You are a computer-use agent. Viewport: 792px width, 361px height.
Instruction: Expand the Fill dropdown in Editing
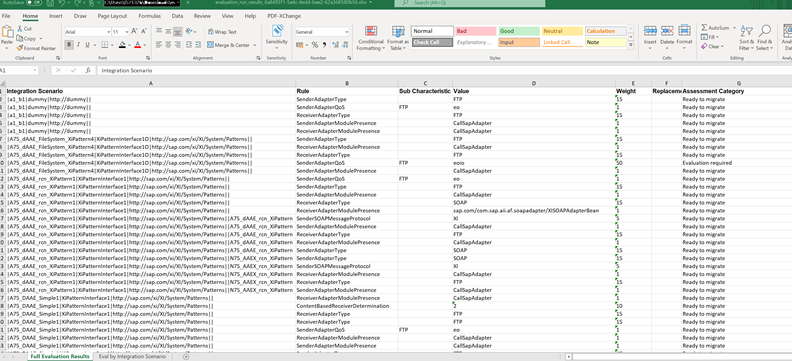click(718, 37)
